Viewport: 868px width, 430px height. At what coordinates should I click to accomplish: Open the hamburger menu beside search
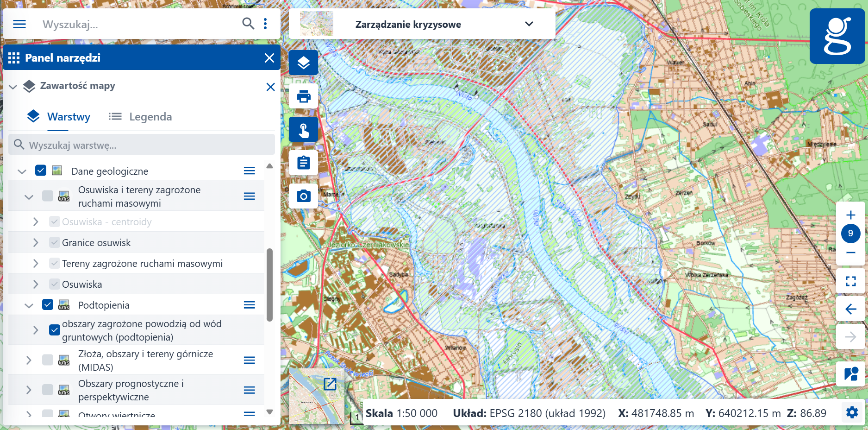pyautogui.click(x=19, y=24)
